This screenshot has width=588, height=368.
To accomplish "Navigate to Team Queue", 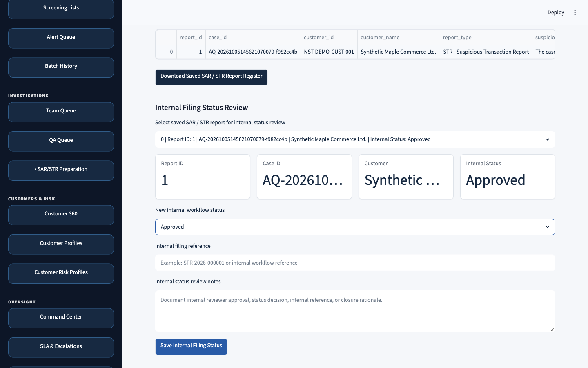I will click(61, 112).
